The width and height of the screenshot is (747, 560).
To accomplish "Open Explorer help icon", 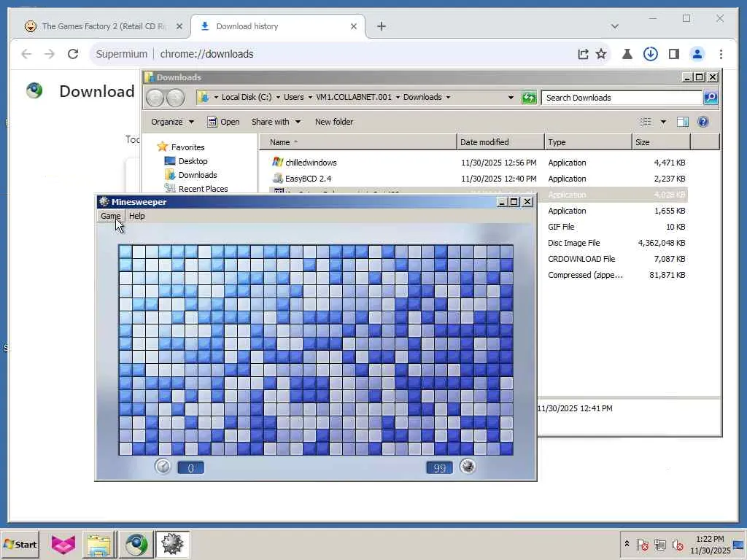I will click(703, 122).
